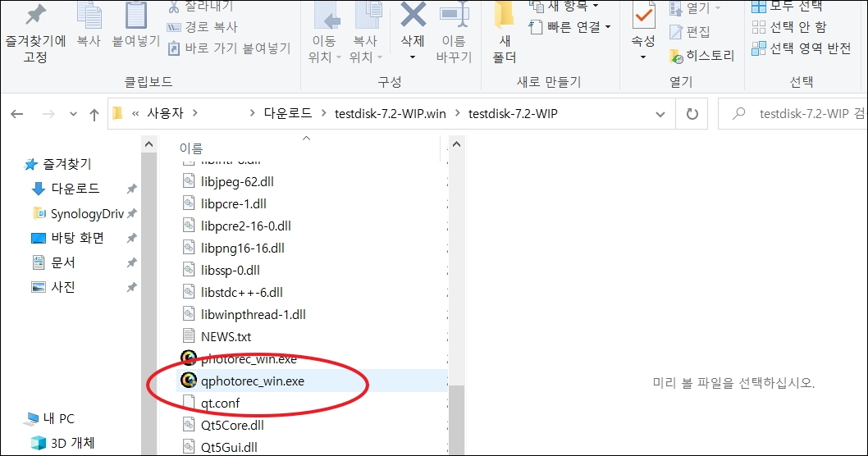Viewport: 868px width, 456px height.
Task: Expand the chevron after testdisk-7.2-WIP.win breadcrumb
Action: click(457, 113)
